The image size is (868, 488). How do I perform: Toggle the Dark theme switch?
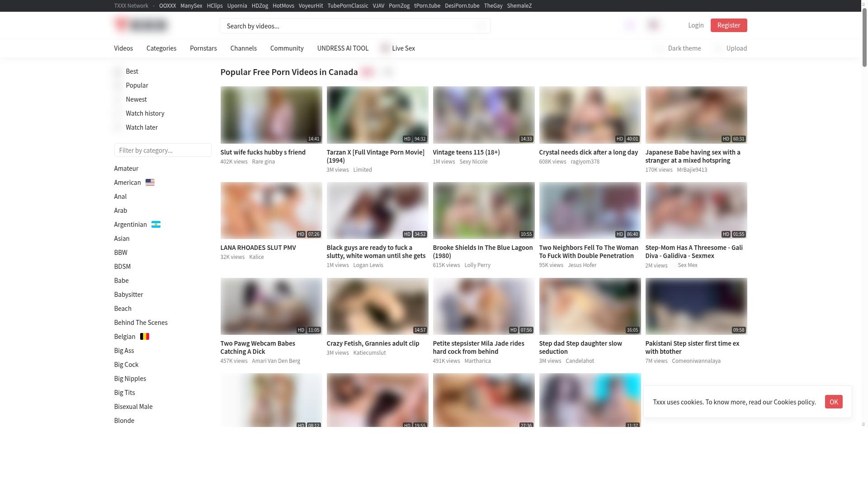(x=660, y=48)
